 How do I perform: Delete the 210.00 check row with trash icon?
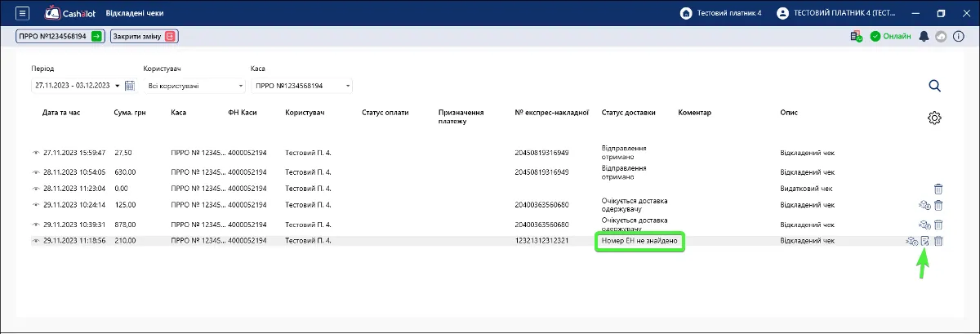point(938,241)
